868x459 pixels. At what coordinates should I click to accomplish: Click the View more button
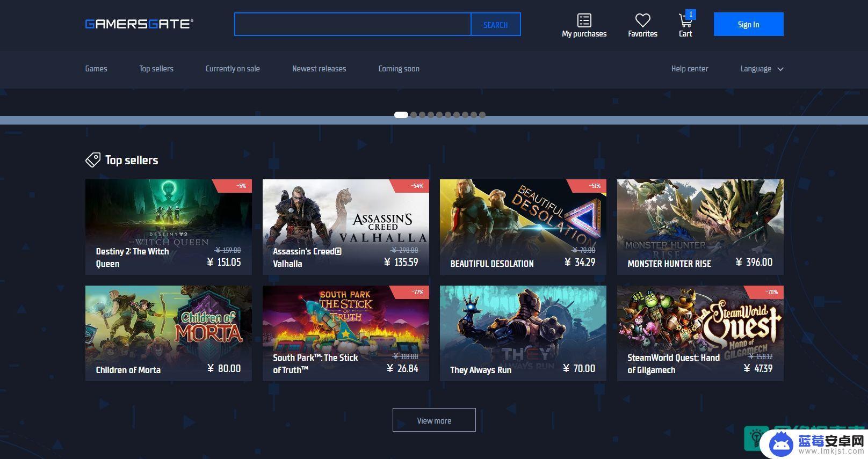click(x=434, y=420)
